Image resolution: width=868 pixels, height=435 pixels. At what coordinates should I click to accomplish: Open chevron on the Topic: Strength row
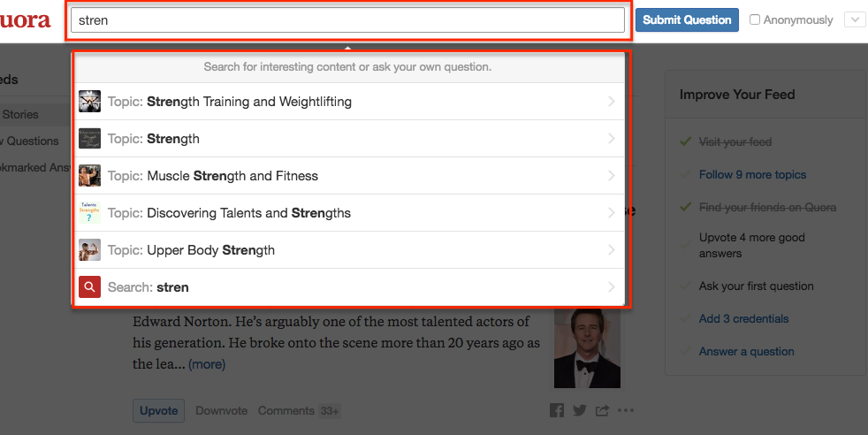(x=611, y=138)
